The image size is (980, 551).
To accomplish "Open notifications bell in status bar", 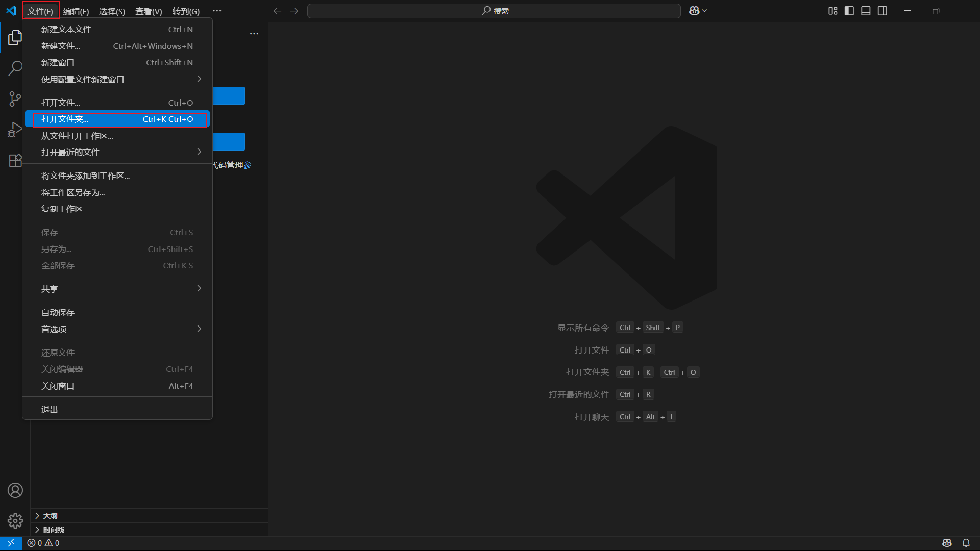I will pos(966,543).
